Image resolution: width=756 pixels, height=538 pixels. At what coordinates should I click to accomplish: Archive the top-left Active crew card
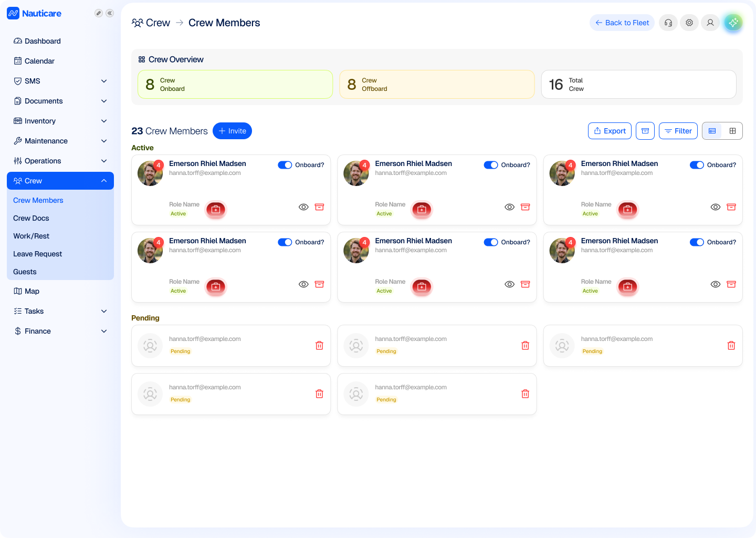point(319,207)
